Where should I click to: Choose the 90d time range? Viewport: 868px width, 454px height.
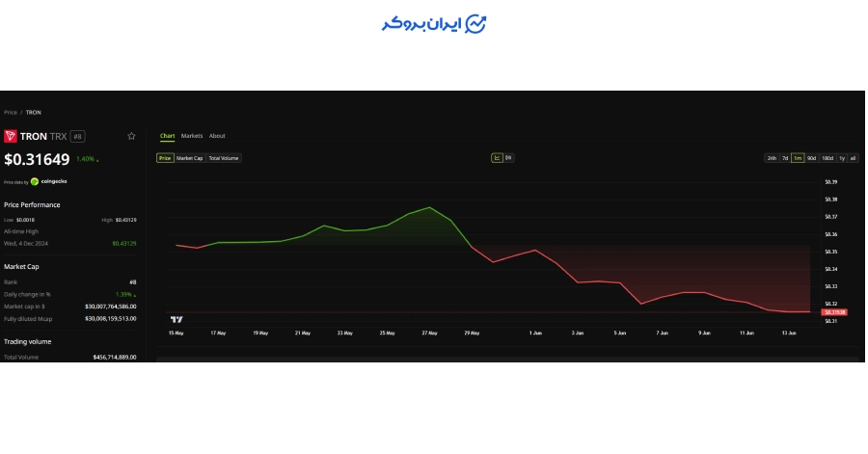coord(811,158)
